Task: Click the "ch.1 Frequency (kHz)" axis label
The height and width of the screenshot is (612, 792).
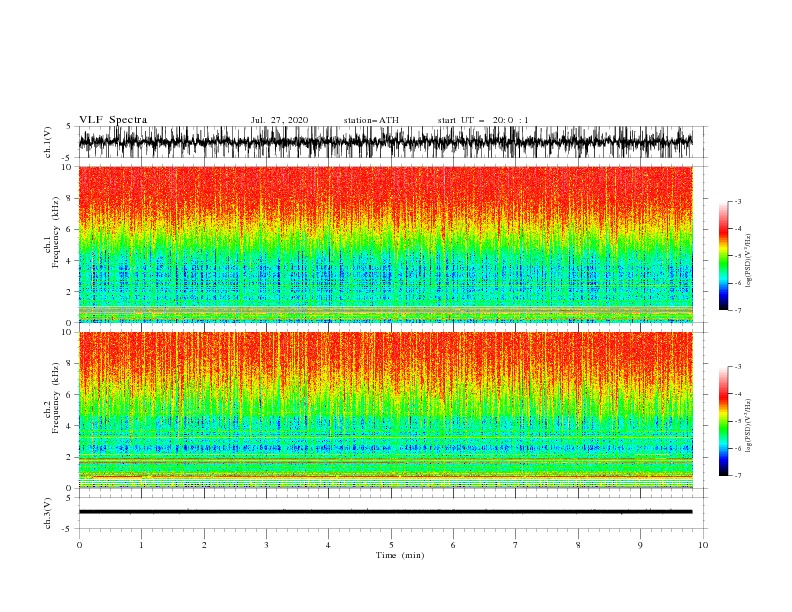Action: (52, 231)
